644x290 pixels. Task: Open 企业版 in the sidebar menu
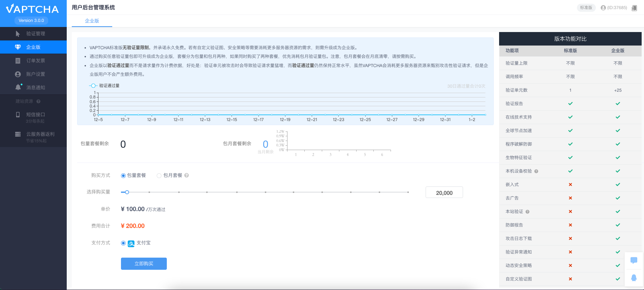[33, 47]
